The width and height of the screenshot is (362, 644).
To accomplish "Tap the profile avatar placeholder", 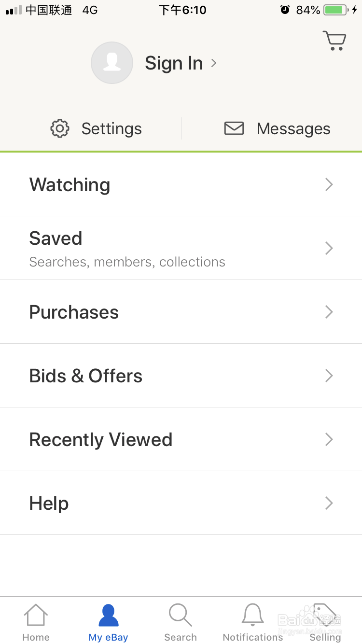I will (x=112, y=63).
